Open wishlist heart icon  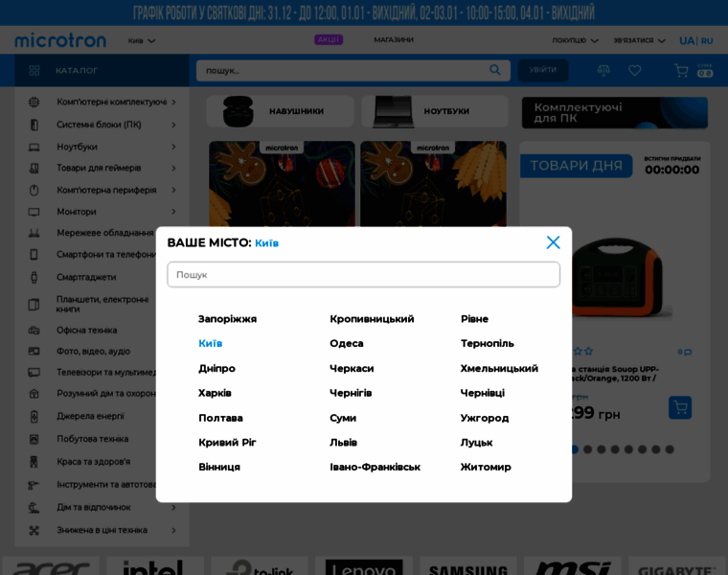[635, 71]
